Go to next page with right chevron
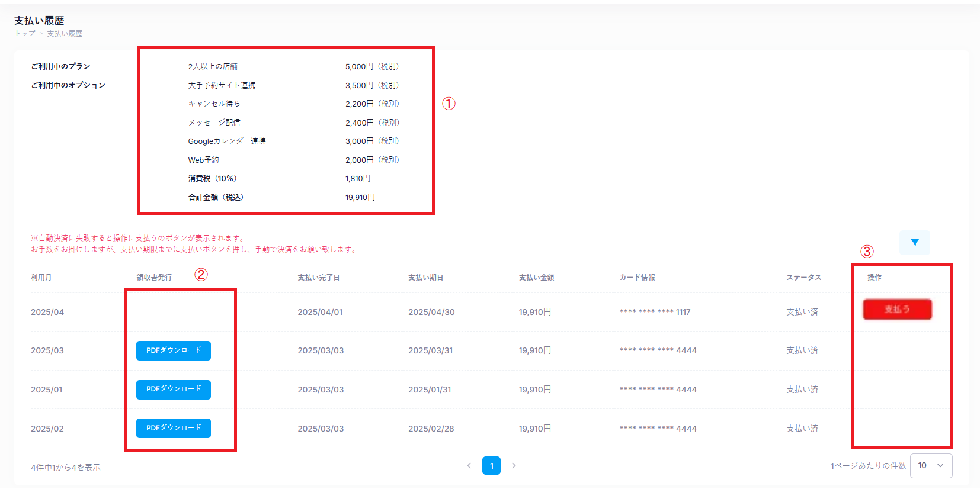 514,466
